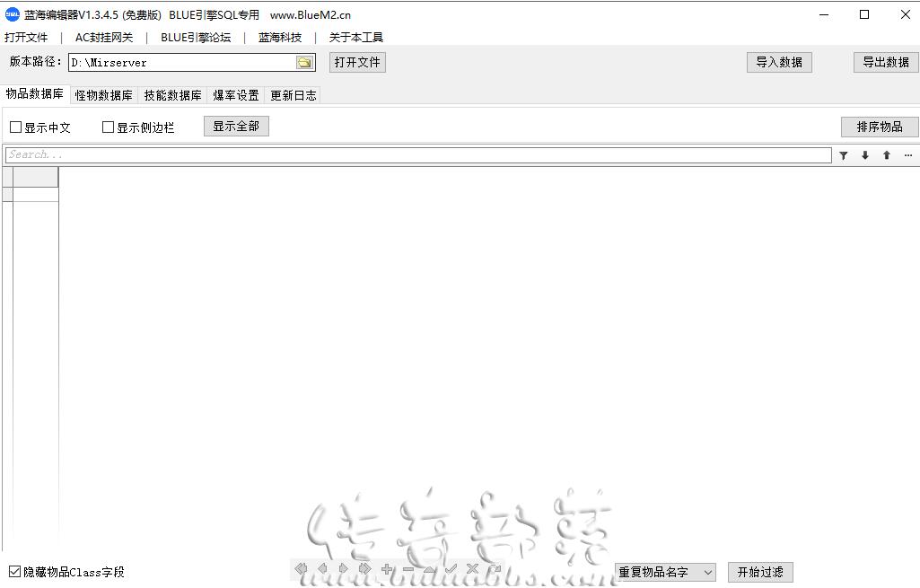Image resolution: width=920 pixels, height=588 pixels.
Task: Click the plus insert record icon
Action: tap(387, 568)
